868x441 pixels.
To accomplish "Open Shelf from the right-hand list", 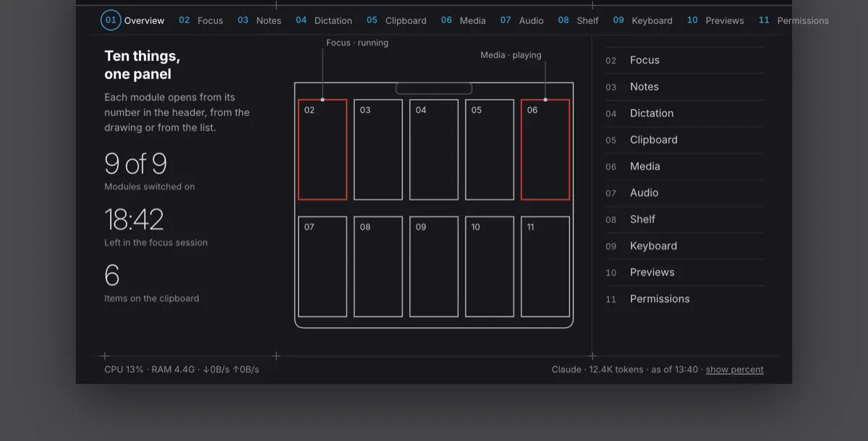I will (x=684, y=219).
